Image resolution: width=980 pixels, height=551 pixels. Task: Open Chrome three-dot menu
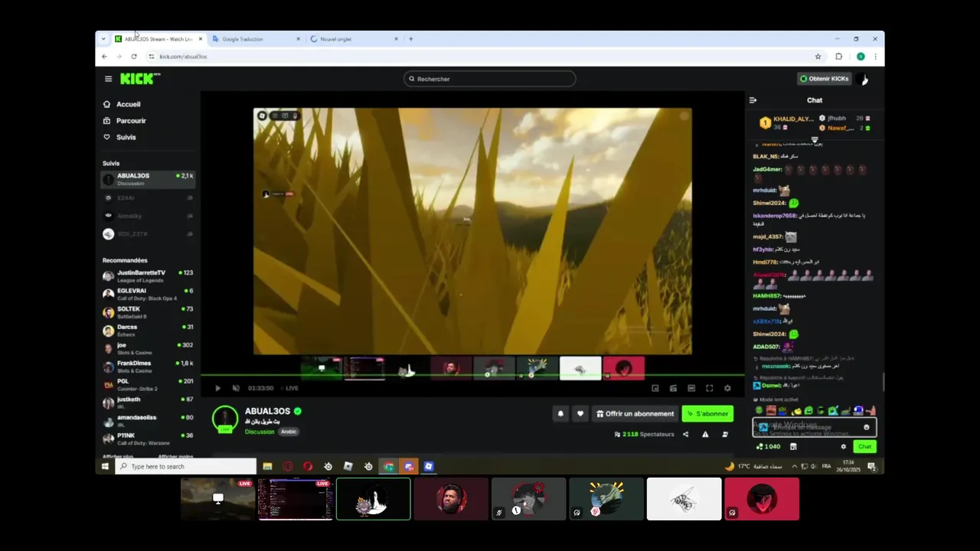coord(875,57)
